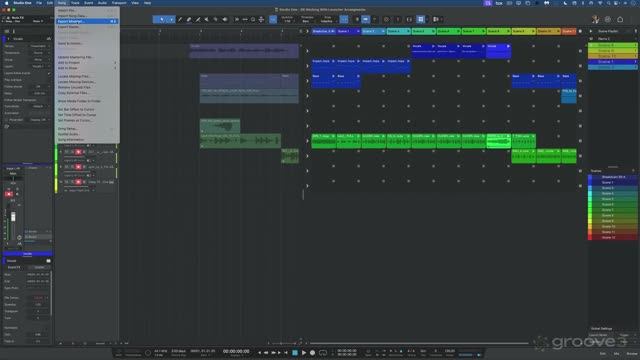Toggle Layers follow events checkbox

49,73
